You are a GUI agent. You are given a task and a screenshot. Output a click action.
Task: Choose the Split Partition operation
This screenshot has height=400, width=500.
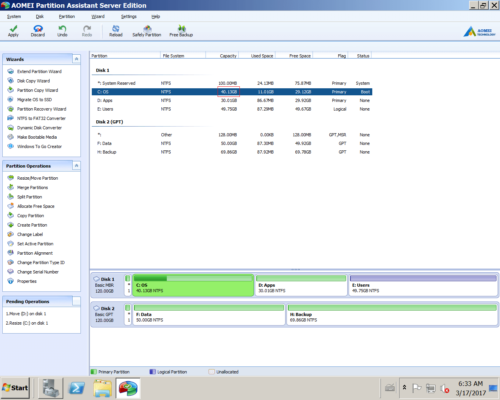30,197
